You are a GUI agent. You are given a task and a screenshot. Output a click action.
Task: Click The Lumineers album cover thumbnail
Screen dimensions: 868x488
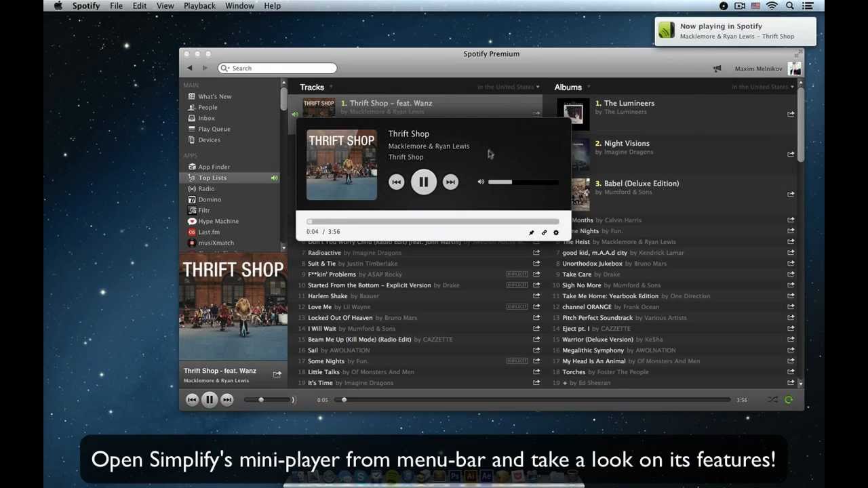(573, 114)
